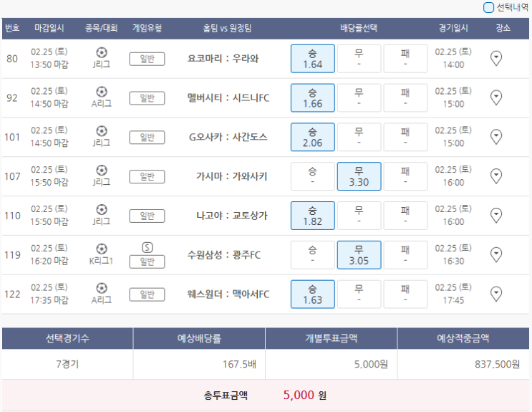The height and width of the screenshot is (412, 532).
Task: Click the 경기일시 column header
Action: (453, 28)
